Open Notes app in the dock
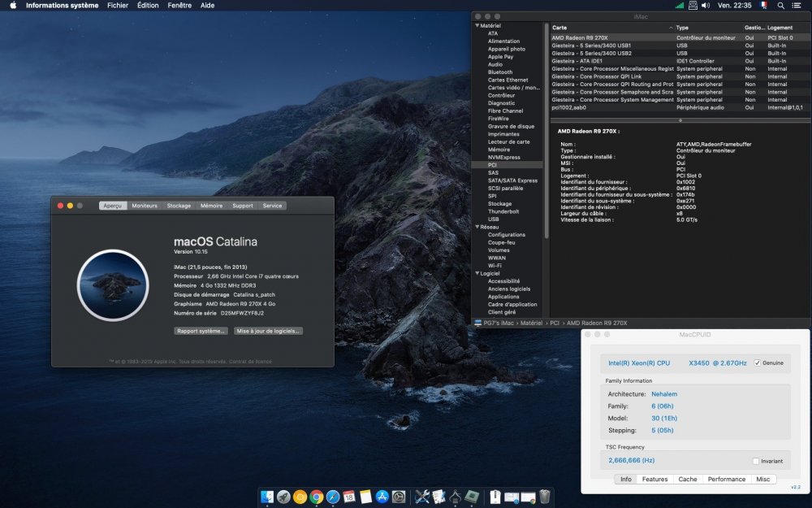 pyautogui.click(x=365, y=497)
